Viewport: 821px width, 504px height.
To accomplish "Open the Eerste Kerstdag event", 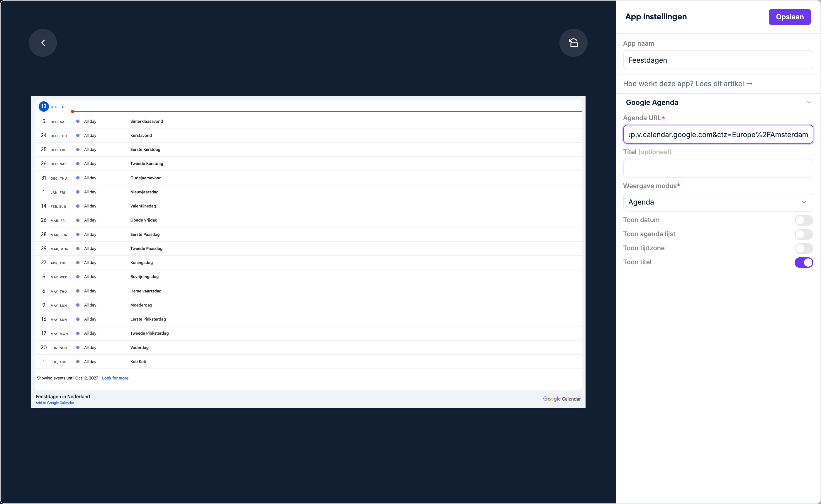I will [x=145, y=149].
